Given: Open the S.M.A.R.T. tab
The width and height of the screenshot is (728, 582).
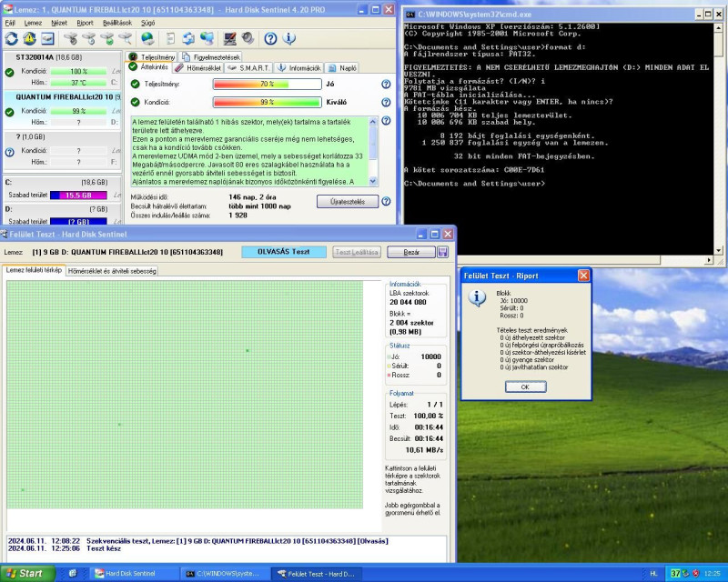Looking at the screenshot, I should 248,68.
